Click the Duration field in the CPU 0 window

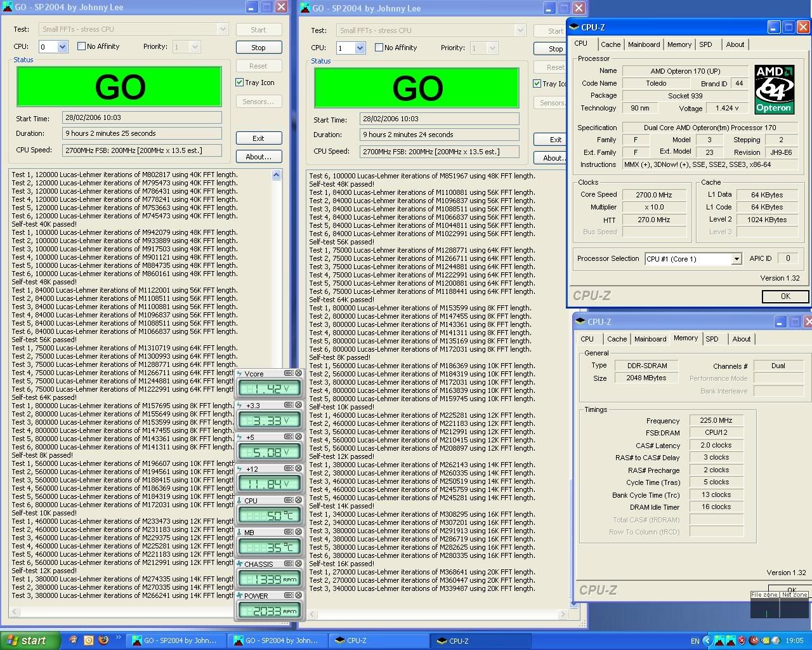point(142,133)
